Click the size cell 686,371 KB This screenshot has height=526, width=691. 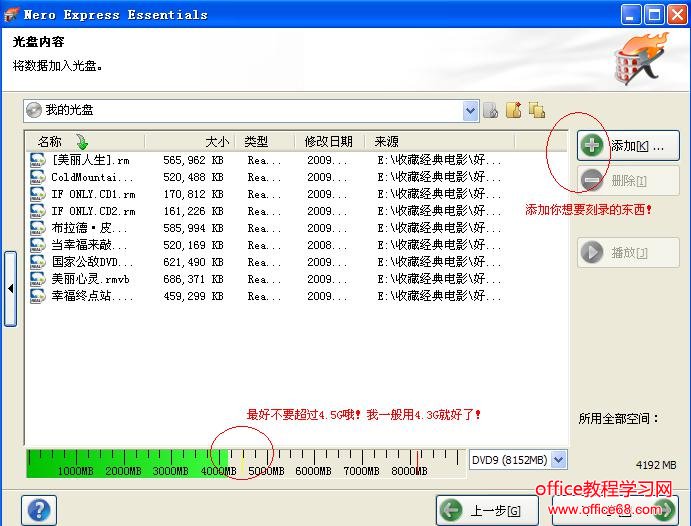[193, 279]
